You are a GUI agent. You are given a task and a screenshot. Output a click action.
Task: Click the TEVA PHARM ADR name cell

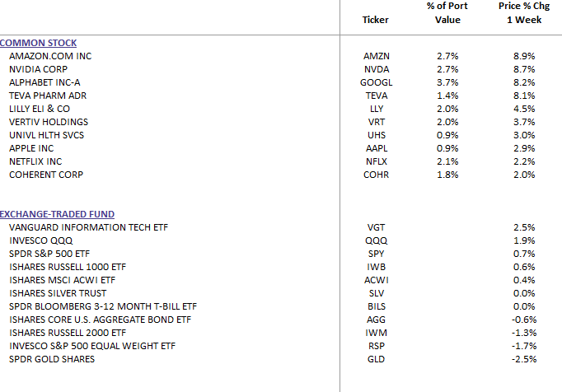[46, 96]
